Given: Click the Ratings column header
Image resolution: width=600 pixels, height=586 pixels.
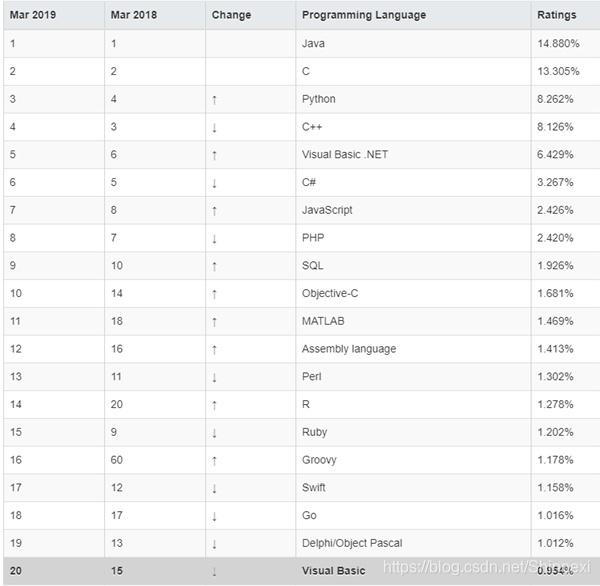Looking at the screenshot, I should coord(557,15).
